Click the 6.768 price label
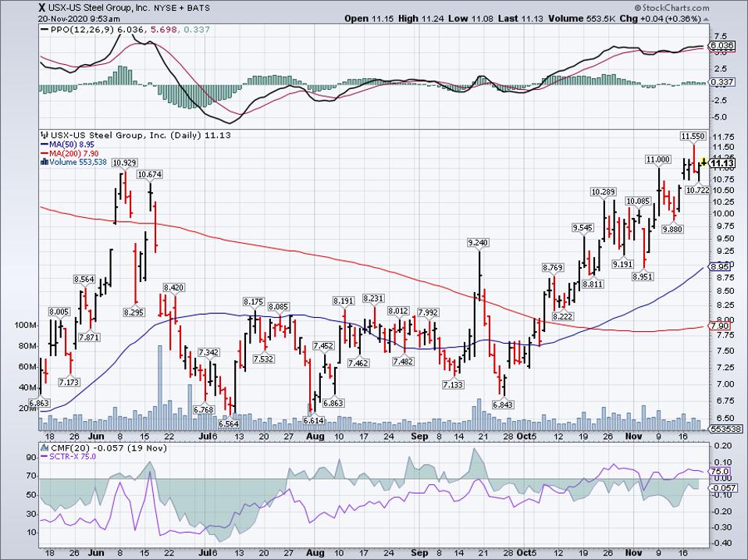 [204, 410]
